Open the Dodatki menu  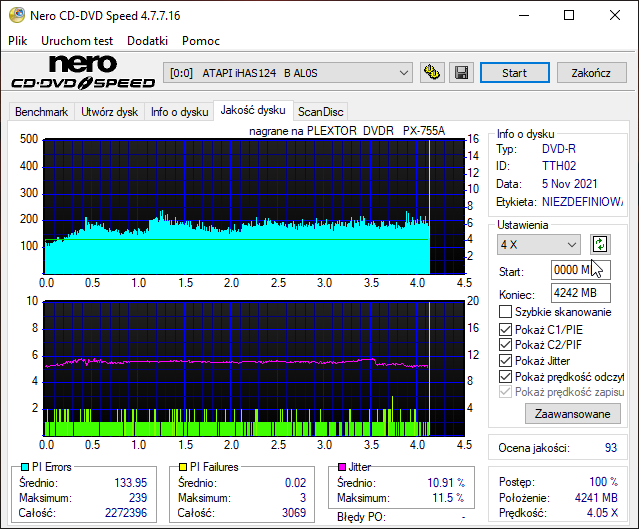coord(148,41)
